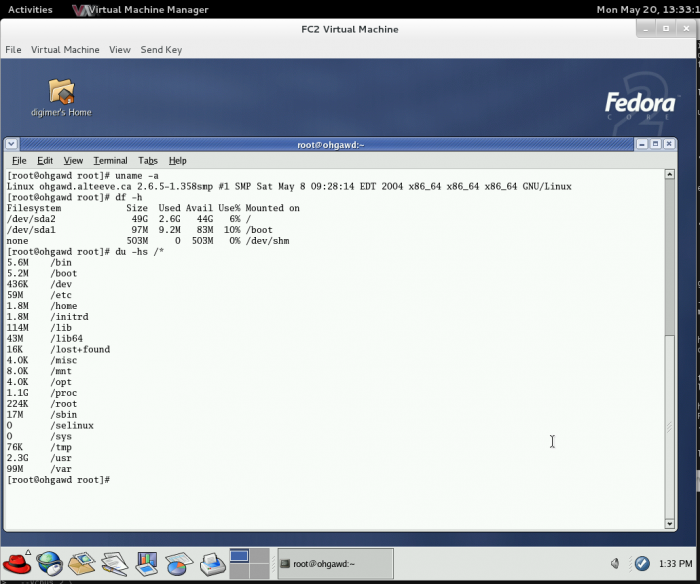Image resolution: width=700 pixels, height=584 pixels.
Task: Open the Virtual Machine menu
Action: click(65, 49)
